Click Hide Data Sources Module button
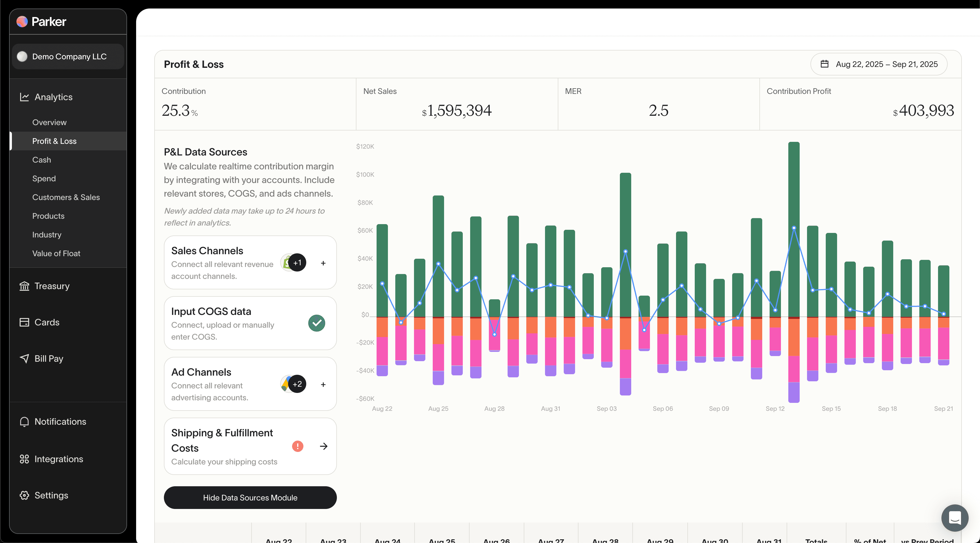The image size is (980, 543). 250,497
